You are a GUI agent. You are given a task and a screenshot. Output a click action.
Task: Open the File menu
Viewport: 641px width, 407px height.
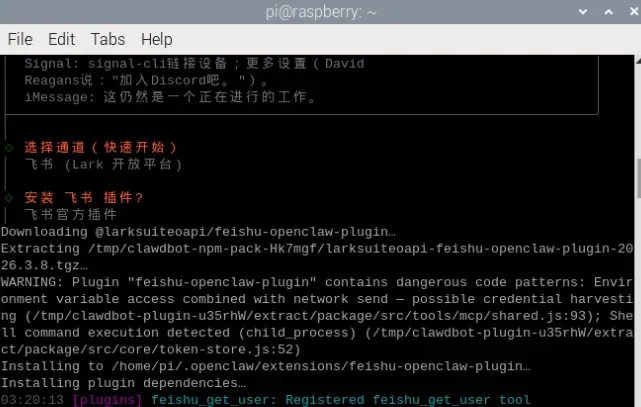tap(20, 39)
